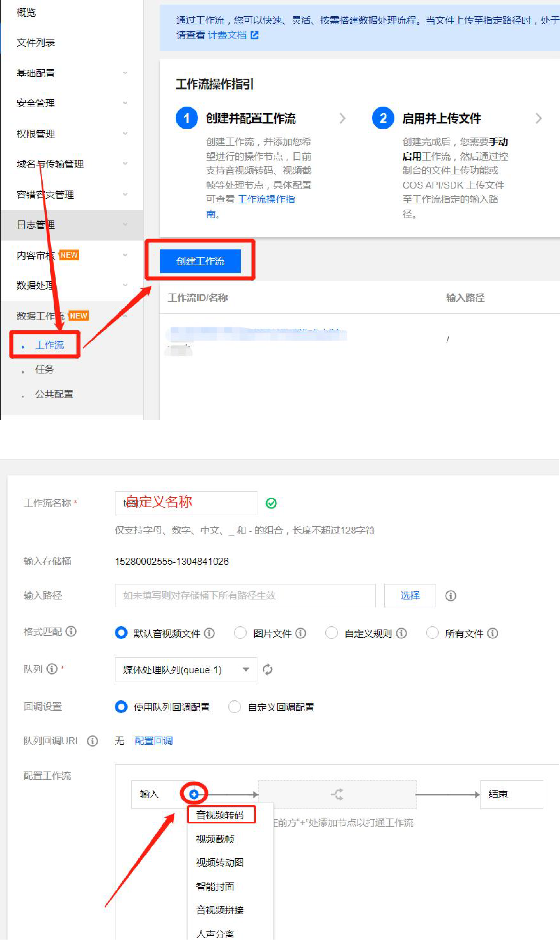
Task: Click the 选择 path button
Action: tap(410, 596)
